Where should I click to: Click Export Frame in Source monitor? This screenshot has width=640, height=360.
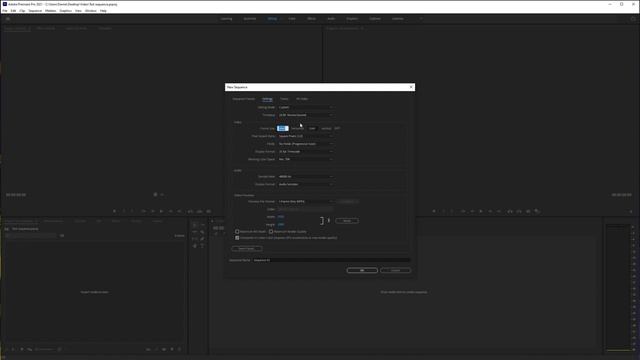coord(209,211)
